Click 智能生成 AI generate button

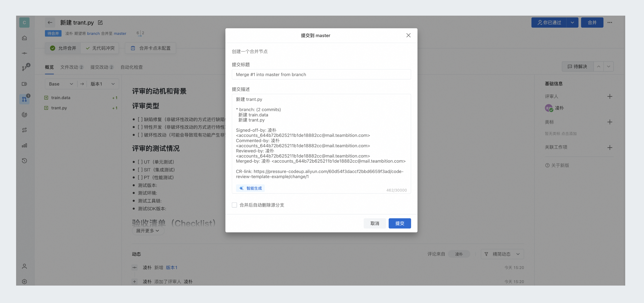coord(250,188)
